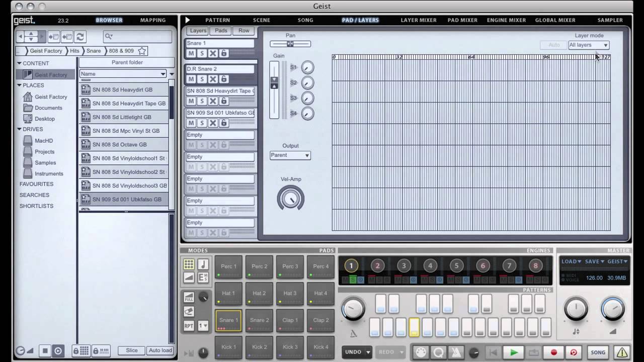Switch to the LAYER MIXER tab
The height and width of the screenshot is (362, 644).
419,20
